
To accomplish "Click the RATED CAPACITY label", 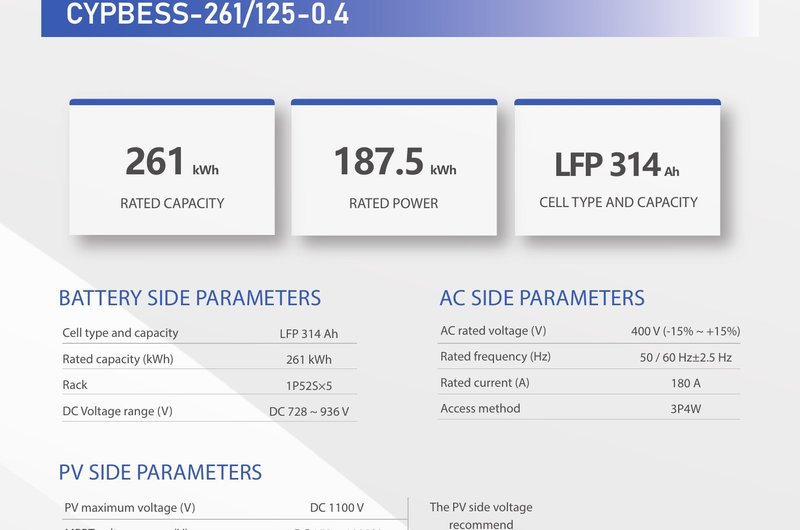I will click(x=172, y=203).
